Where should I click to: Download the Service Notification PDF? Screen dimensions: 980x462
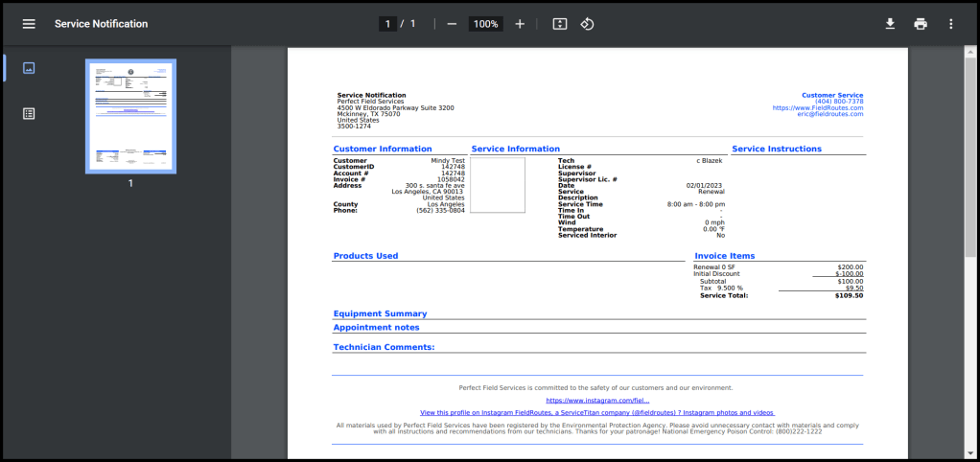(890, 24)
